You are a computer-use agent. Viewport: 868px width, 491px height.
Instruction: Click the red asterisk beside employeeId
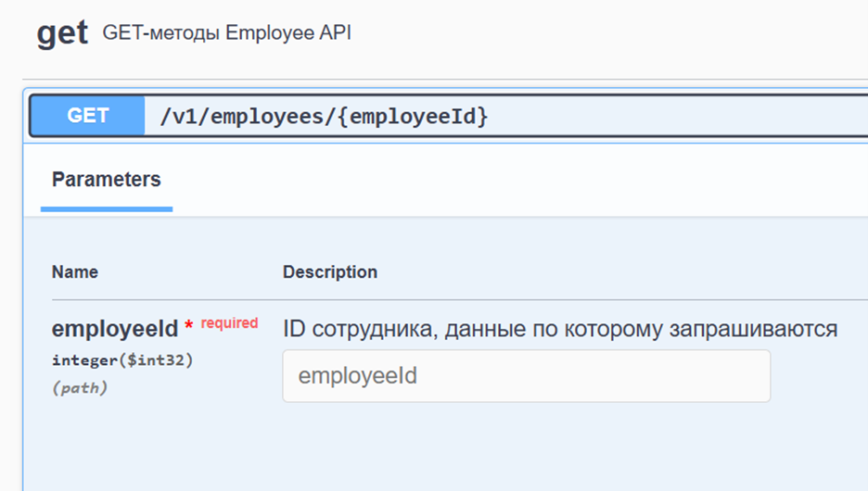[189, 327]
